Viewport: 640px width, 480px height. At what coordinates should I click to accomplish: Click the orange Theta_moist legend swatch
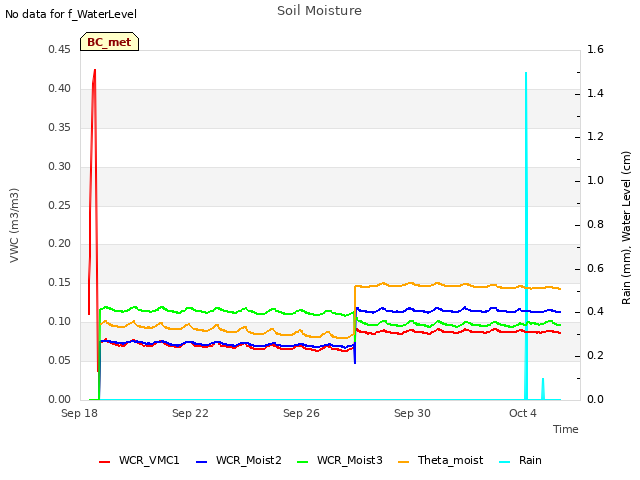point(403,462)
